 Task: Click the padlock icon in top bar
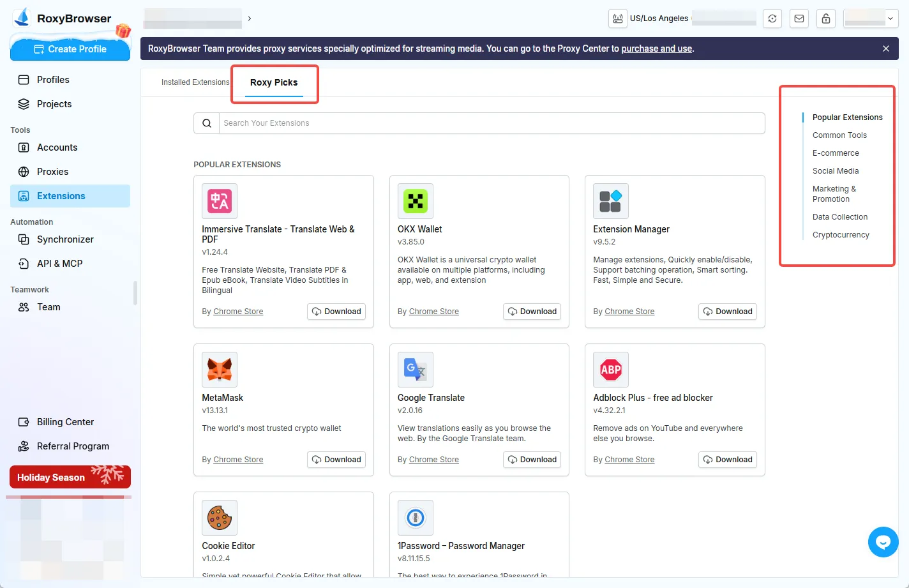click(826, 19)
